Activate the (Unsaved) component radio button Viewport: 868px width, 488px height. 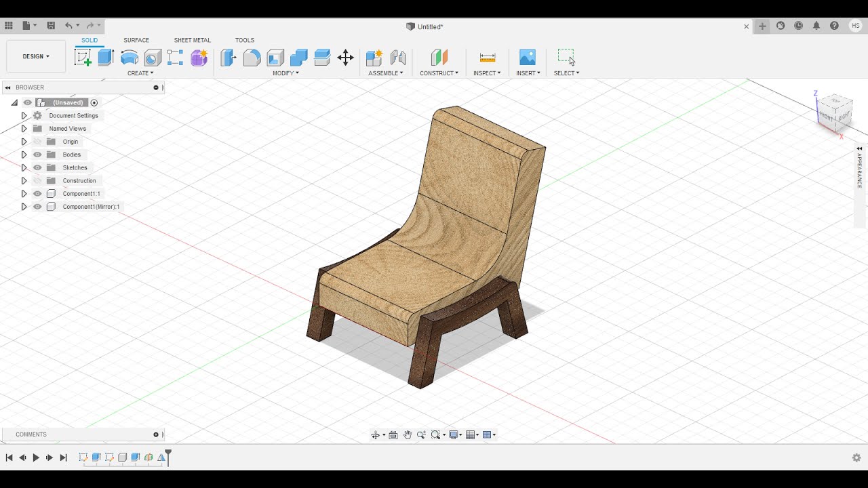point(94,103)
